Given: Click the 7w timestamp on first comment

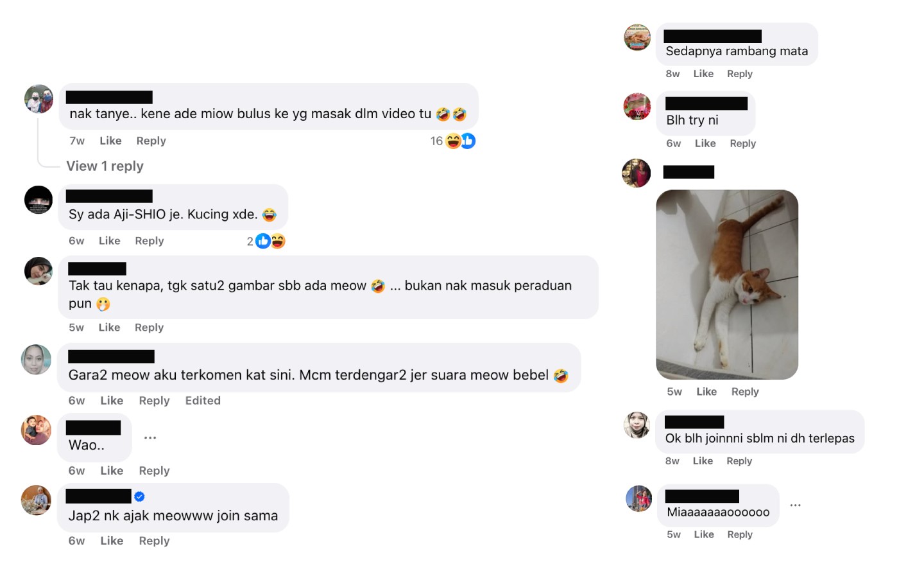Looking at the screenshot, I should (x=77, y=141).
